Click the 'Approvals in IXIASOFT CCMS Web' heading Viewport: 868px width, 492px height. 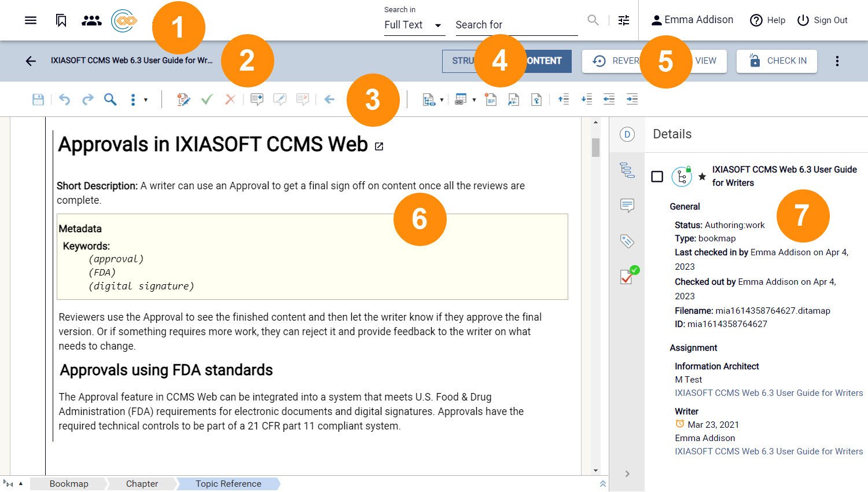pos(213,144)
